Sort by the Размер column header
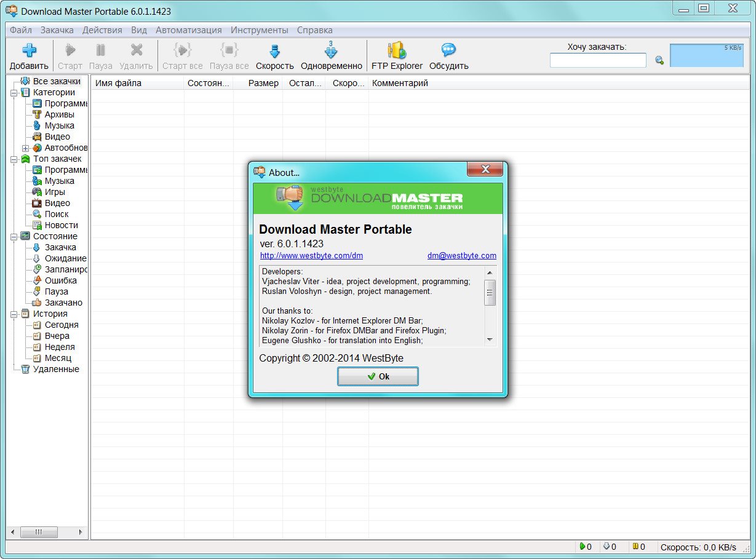Viewport: 756px width, 559px height. click(258, 83)
